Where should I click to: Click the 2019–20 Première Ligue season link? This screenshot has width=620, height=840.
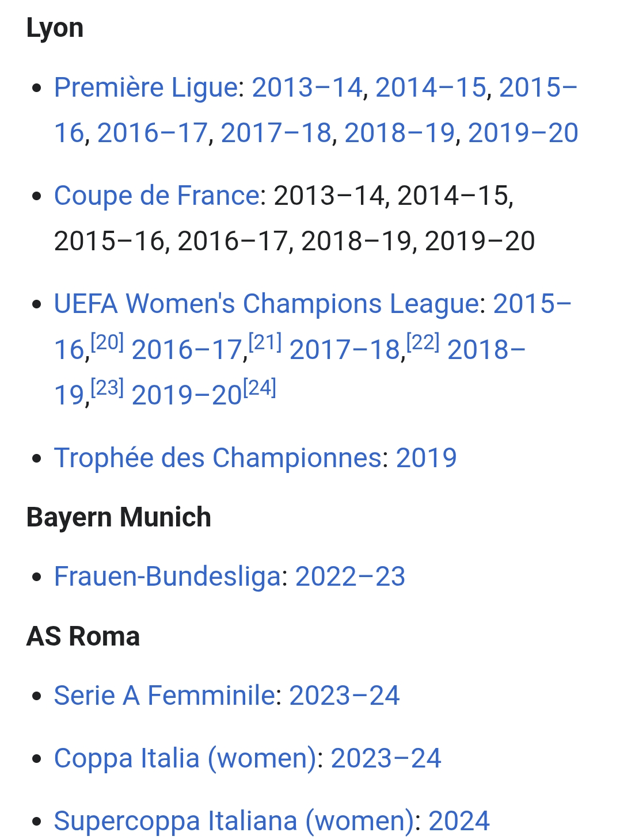pos(523,133)
